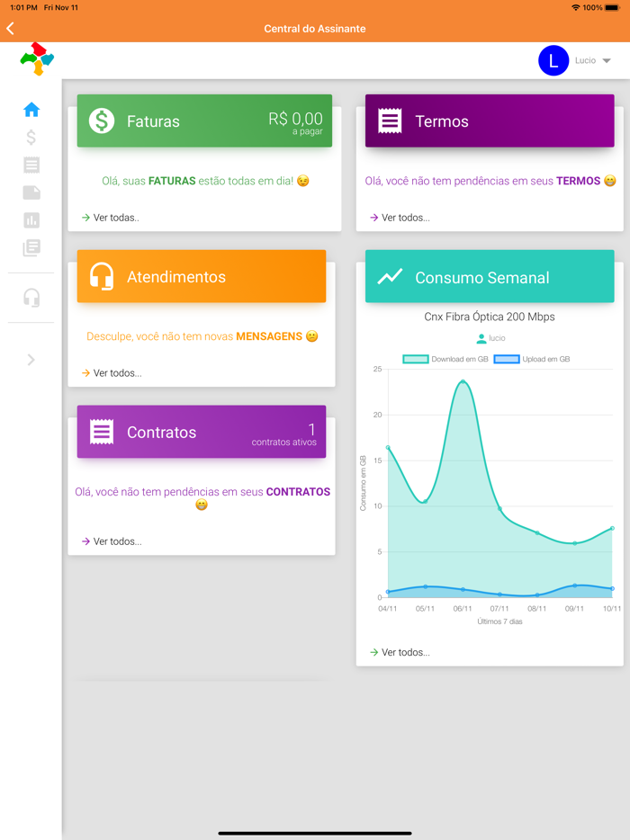Click the battery status bar icon
The height and width of the screenshot is (840, 630).
(612, 7)
